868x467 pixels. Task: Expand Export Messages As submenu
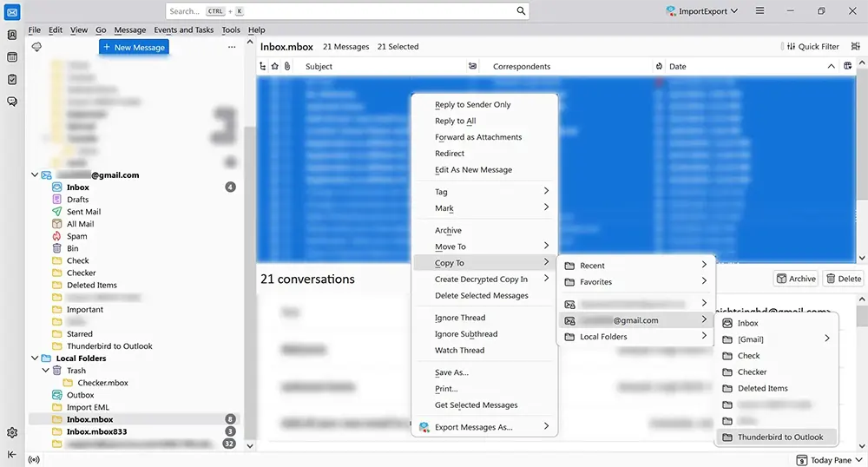485,426
